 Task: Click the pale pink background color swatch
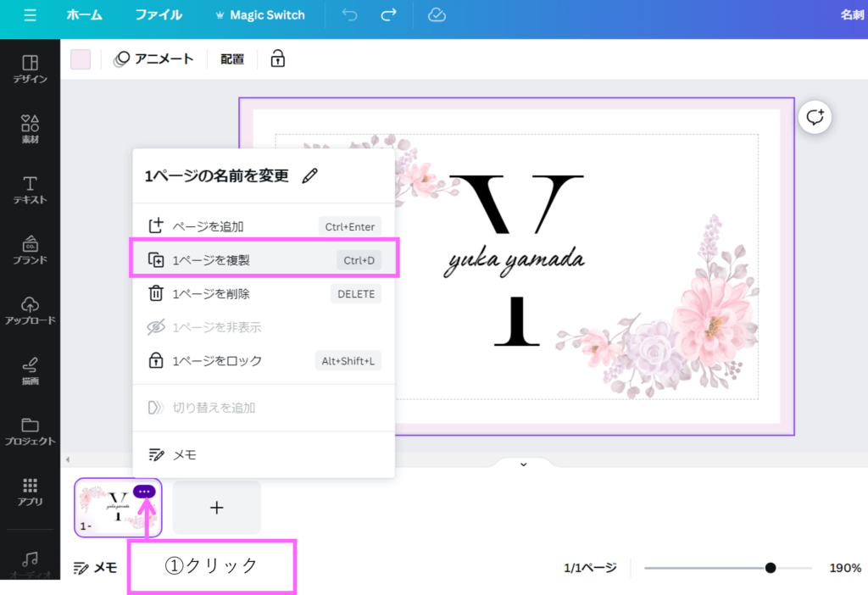(81, 58)
